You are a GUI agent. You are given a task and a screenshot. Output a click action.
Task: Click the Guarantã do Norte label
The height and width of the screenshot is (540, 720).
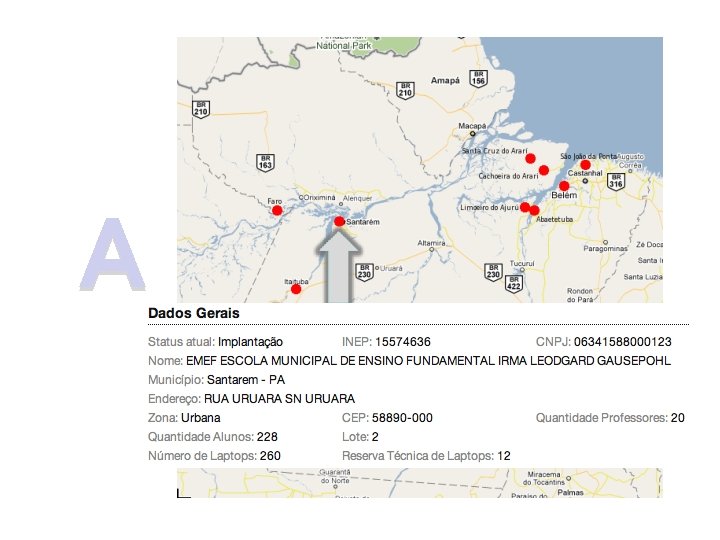tap(335, 476)
